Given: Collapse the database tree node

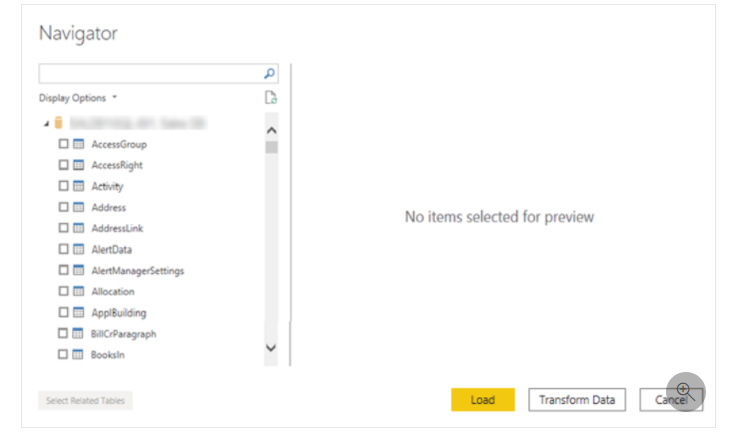Looking at the screenshot, I should point(46,123).
